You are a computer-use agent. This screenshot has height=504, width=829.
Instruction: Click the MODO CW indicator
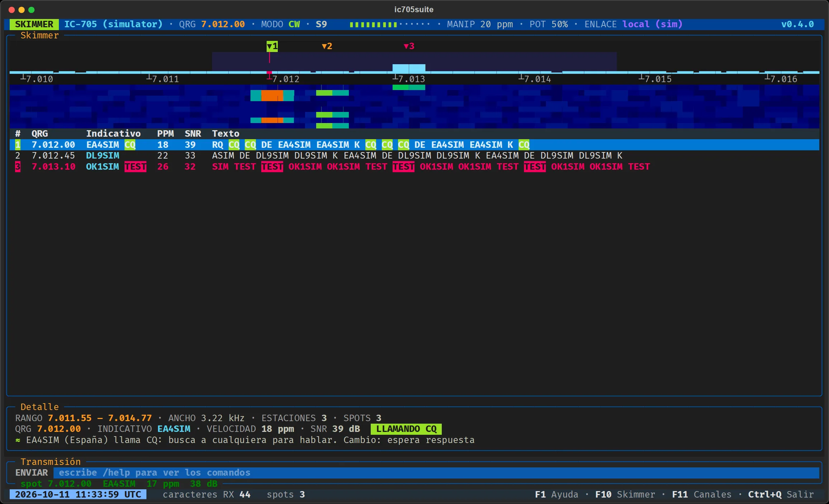pos(281,24)
